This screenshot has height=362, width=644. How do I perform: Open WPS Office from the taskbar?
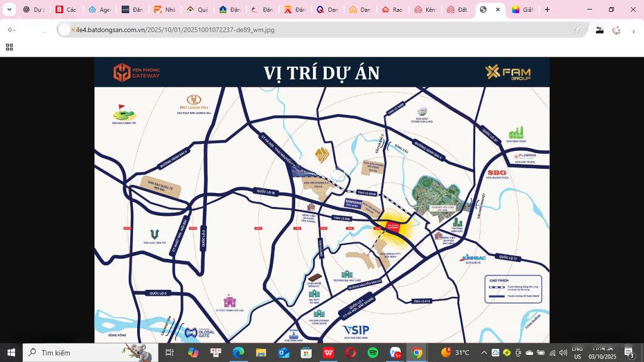328,352
